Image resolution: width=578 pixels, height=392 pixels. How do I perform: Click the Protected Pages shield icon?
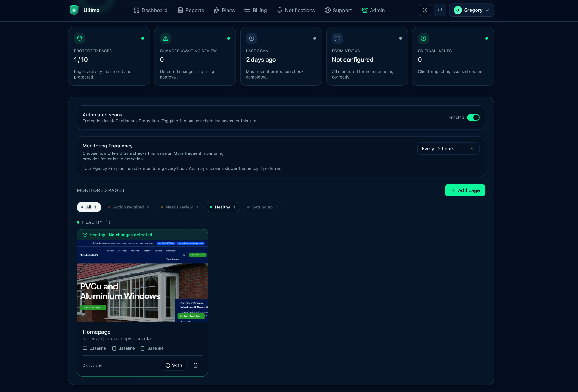click(79, 38)
